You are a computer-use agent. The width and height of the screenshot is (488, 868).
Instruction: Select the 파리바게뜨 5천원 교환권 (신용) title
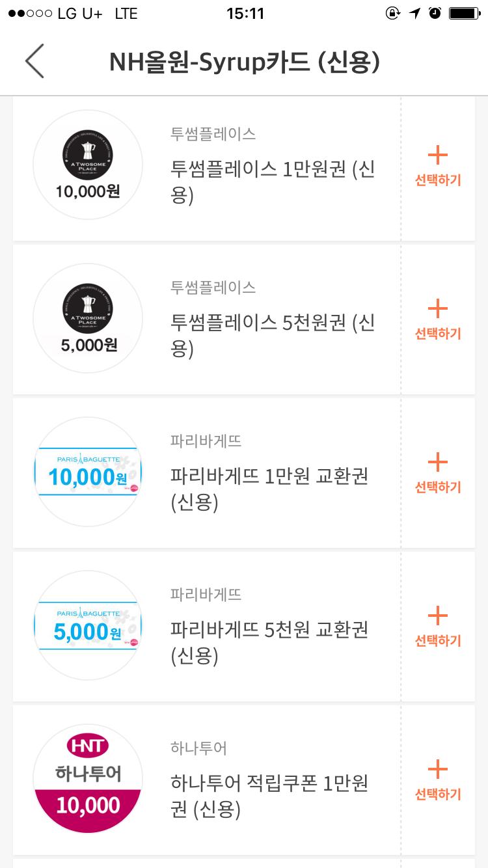(269, 643)
